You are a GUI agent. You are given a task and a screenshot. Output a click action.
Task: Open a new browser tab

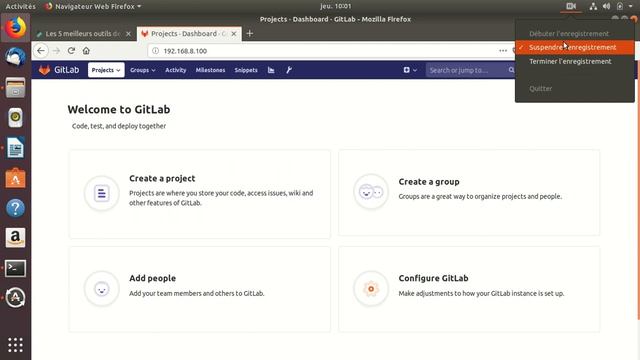pos(250,33)
